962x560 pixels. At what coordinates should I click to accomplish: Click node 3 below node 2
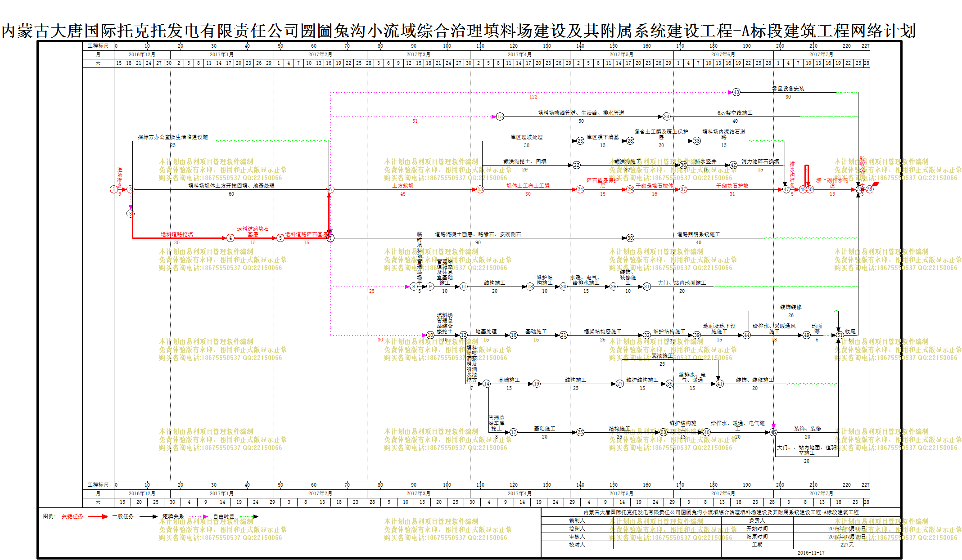pos(130,214)
